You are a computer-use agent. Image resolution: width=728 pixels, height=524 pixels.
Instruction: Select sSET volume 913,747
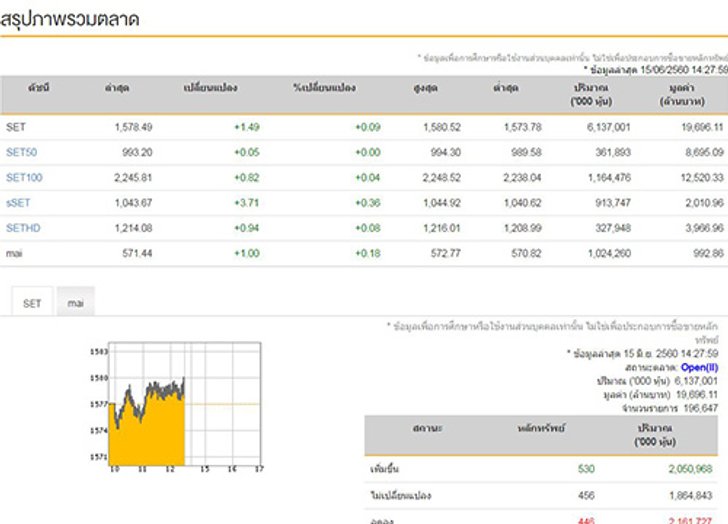(613, 203)
